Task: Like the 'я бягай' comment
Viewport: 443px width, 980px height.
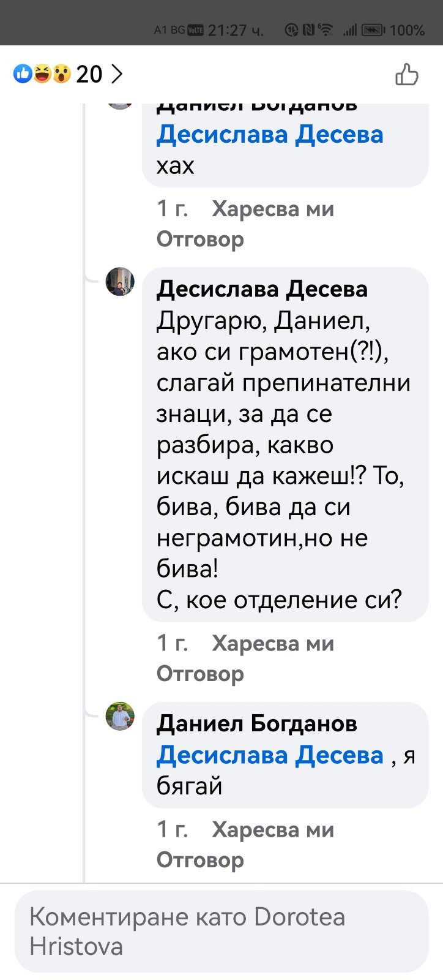Action: tap(273, 830)
